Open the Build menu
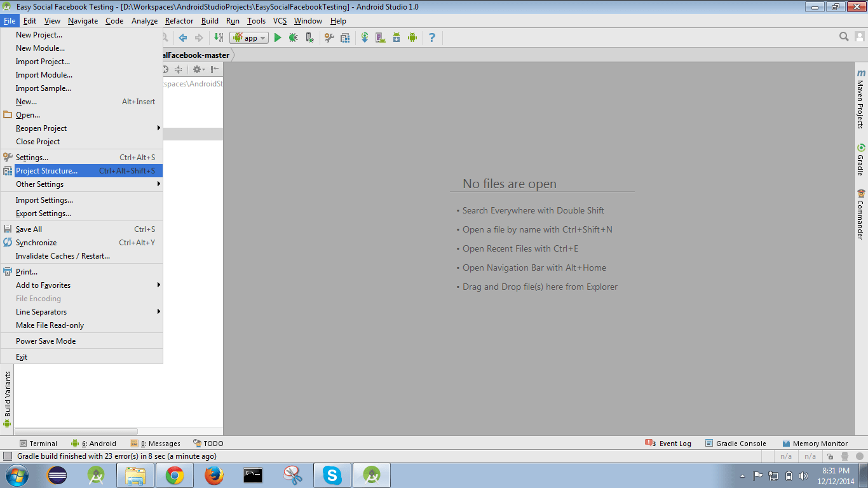Viewport: 868px width, 488px height. pyautogui.click(x=210, y=21)
